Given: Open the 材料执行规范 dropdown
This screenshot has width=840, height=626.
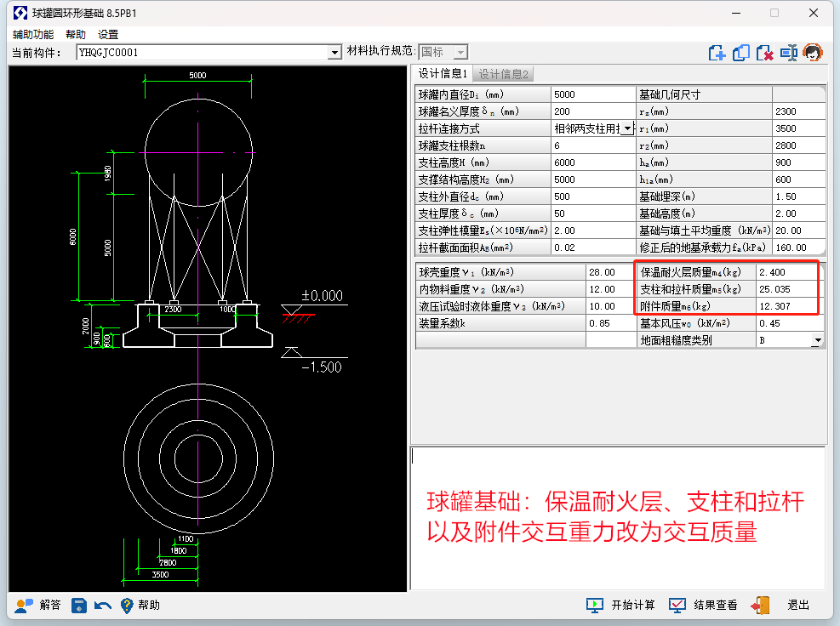Looking at the screenshot, I should [x=460, y=52].
